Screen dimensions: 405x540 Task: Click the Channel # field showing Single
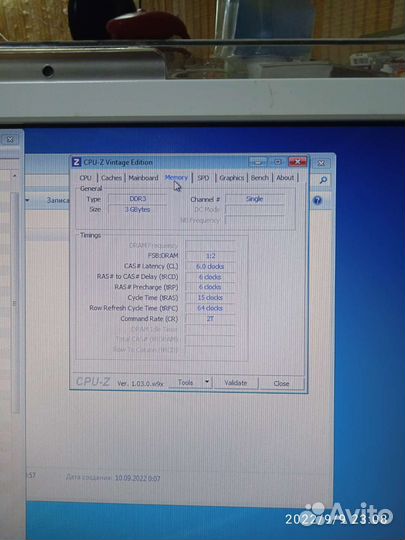tap(255, 199)
